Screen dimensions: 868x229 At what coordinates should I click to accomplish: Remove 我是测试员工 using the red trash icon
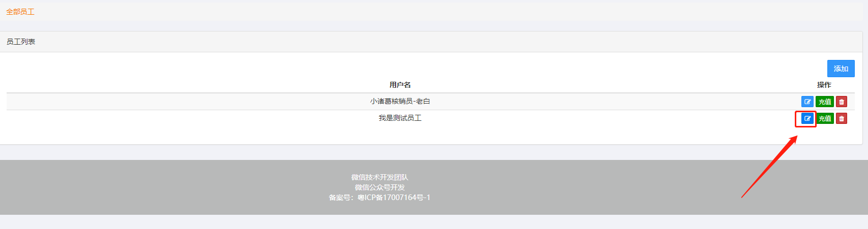(x=842, y=118)
